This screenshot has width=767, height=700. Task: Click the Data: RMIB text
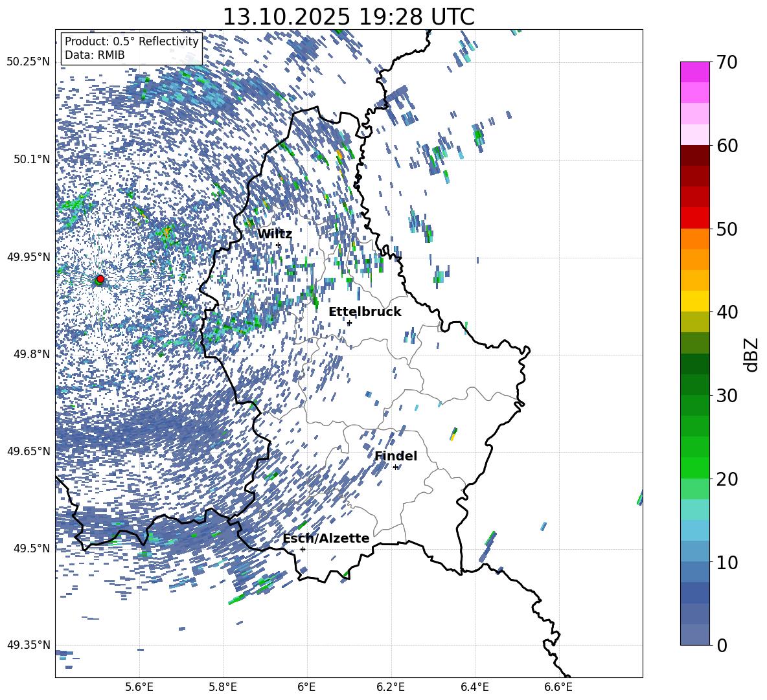tap(95, 55)
